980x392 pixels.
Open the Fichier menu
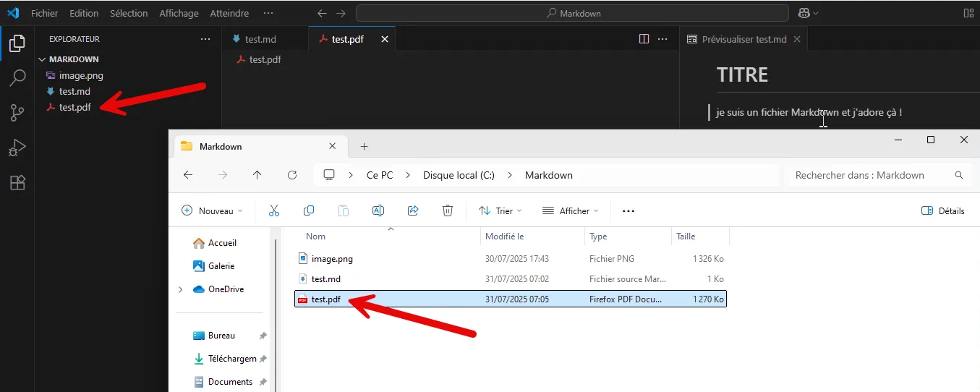pos(45,13)
